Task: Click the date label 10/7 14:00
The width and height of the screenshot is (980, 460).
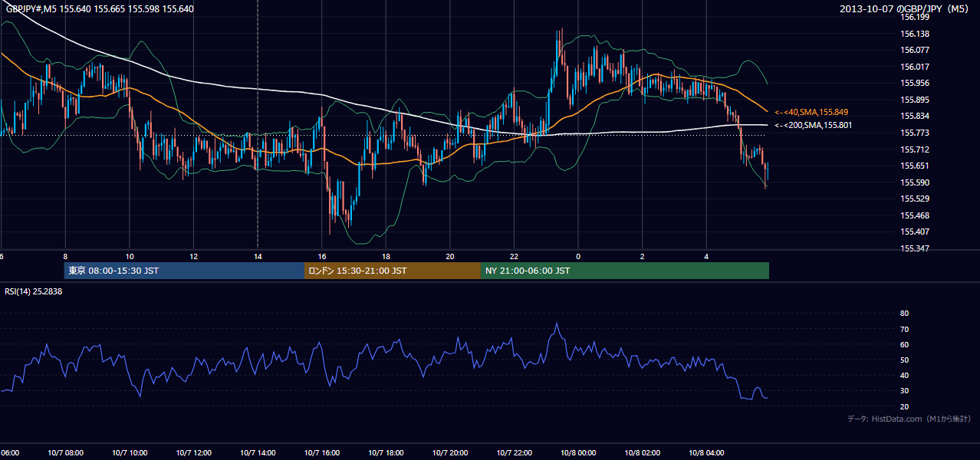Action: (258, 453)
